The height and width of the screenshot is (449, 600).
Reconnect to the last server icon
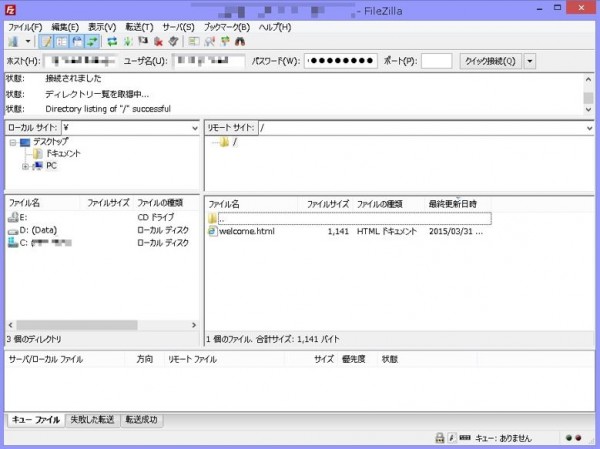point(173,41)
